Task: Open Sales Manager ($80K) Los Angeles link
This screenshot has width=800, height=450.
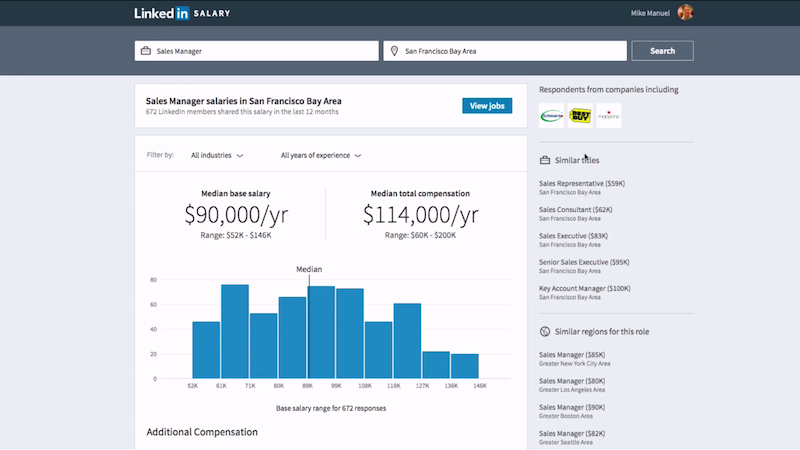Action: click(572, 381)
